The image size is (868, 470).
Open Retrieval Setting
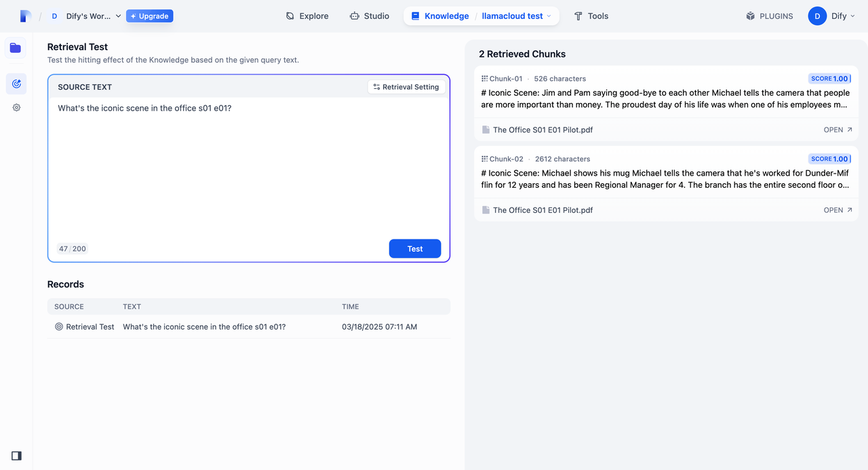[406, 87]
